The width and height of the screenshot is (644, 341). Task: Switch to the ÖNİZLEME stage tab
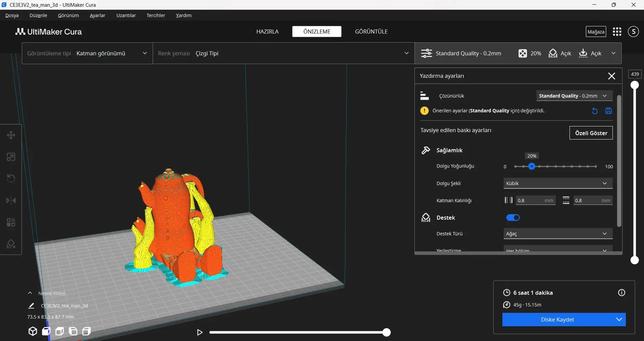coord(317,32)
